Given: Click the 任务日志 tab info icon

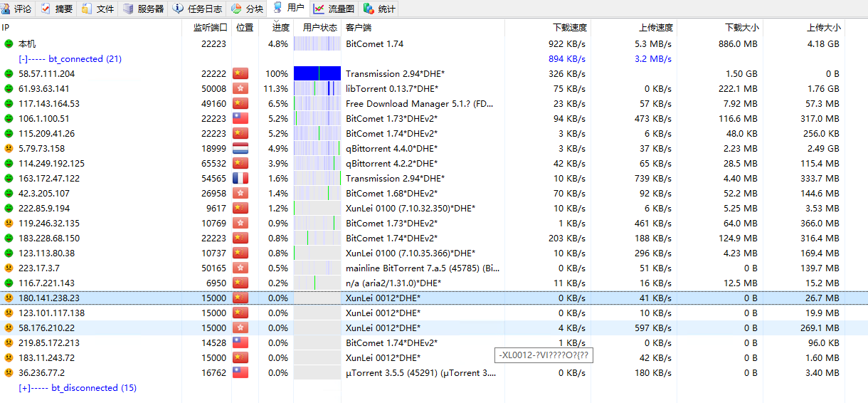Looking at the screenshot, I should [178, 9].
